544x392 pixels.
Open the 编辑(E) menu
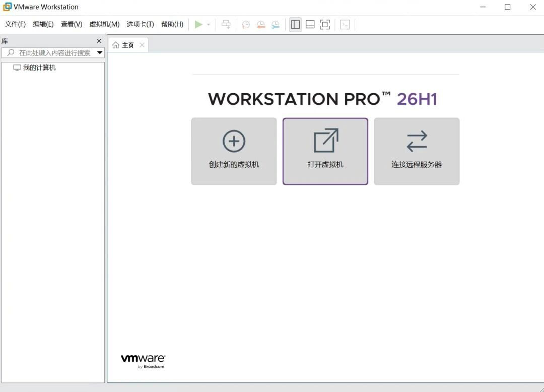point(43,24)
